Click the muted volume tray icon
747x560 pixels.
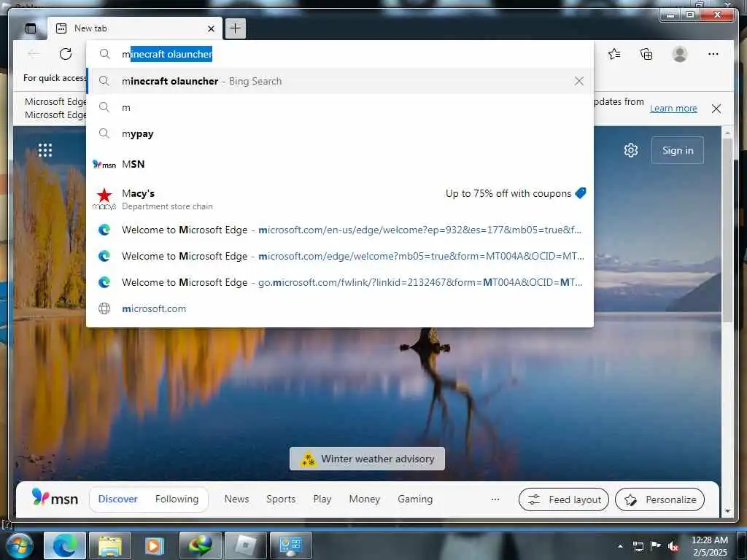[673, 546]
